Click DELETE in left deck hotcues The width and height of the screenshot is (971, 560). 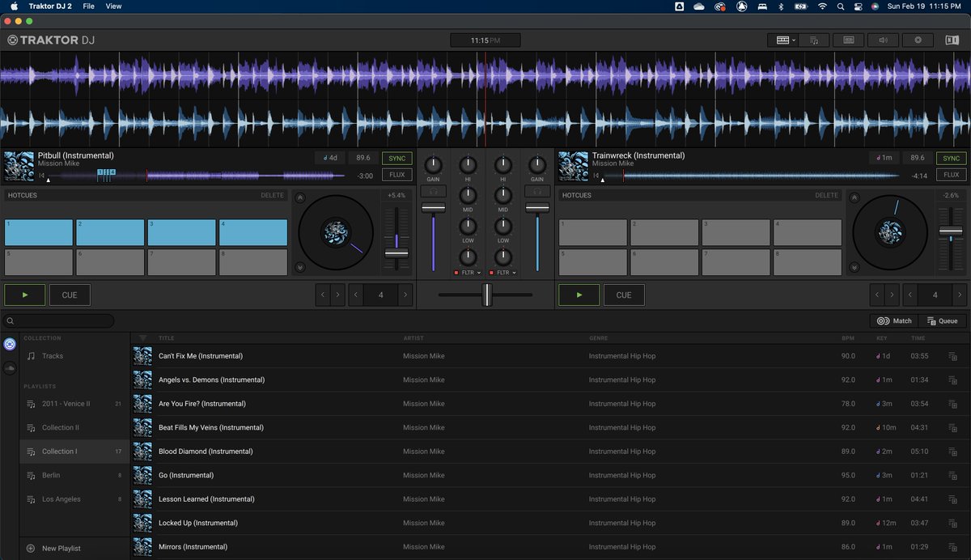(x=272, y=195)
